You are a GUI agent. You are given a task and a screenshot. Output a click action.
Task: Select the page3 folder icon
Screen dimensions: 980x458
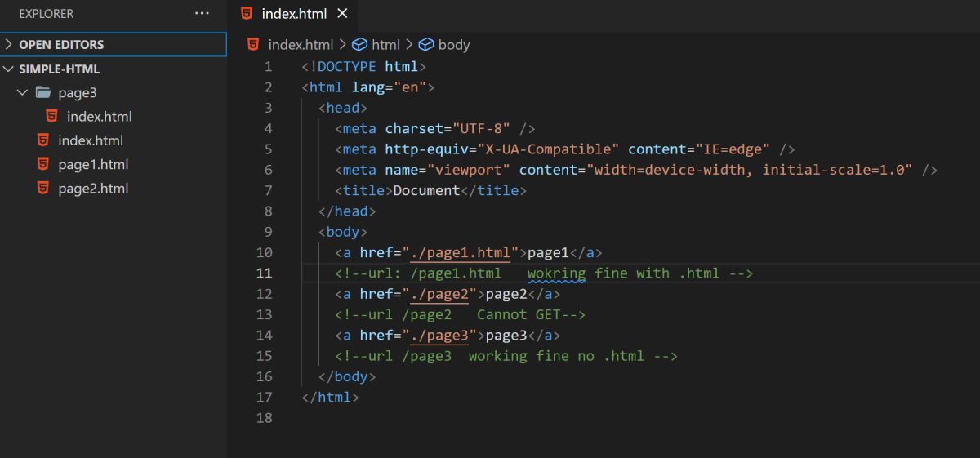43,92
